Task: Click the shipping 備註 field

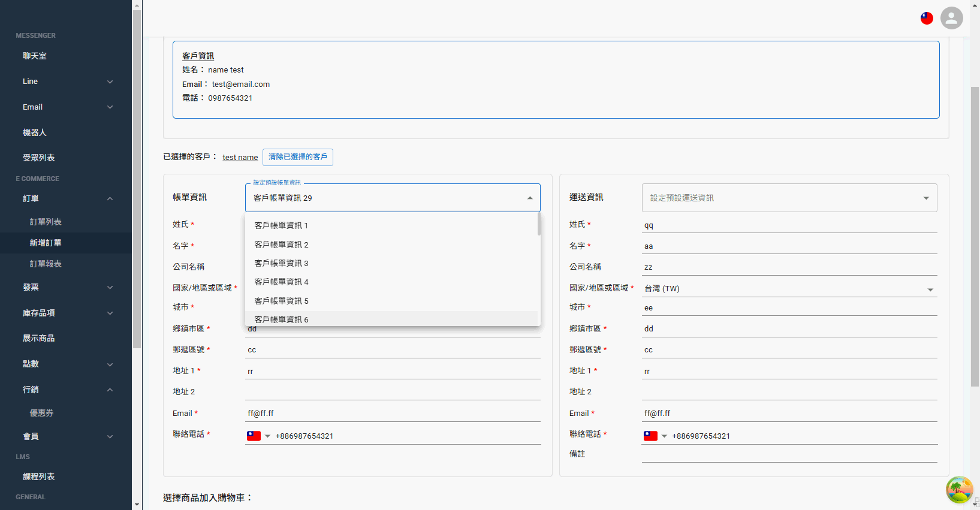Action: point(789,455)
